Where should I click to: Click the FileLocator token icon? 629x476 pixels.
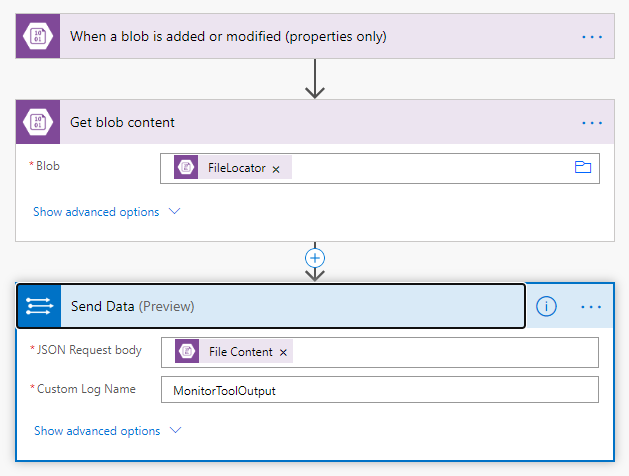(186, 167)
